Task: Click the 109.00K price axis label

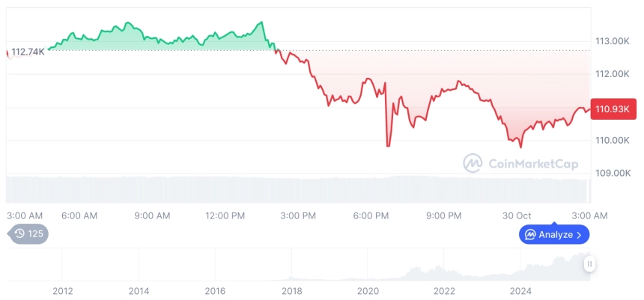Action: [x=612, y=173]
